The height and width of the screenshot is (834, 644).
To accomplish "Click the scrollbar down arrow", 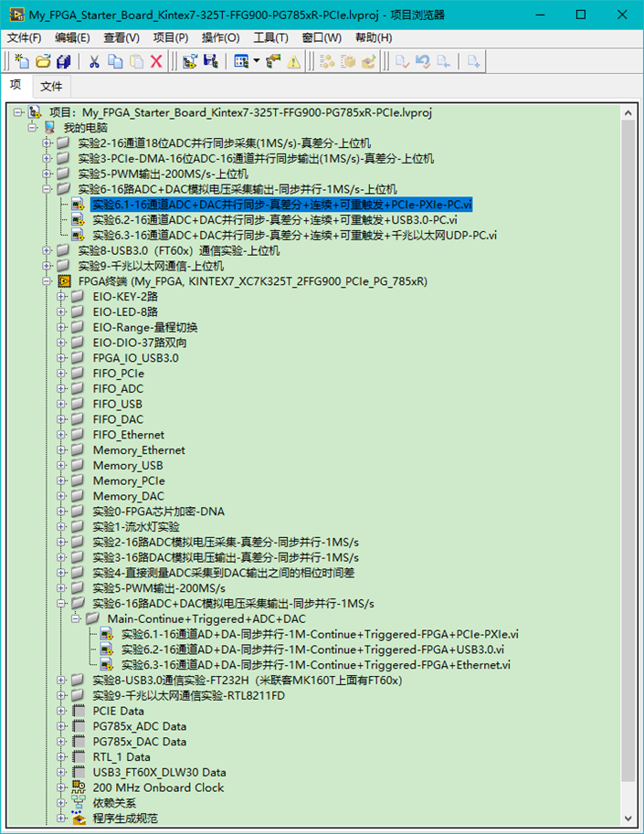I will click(628, 818).
